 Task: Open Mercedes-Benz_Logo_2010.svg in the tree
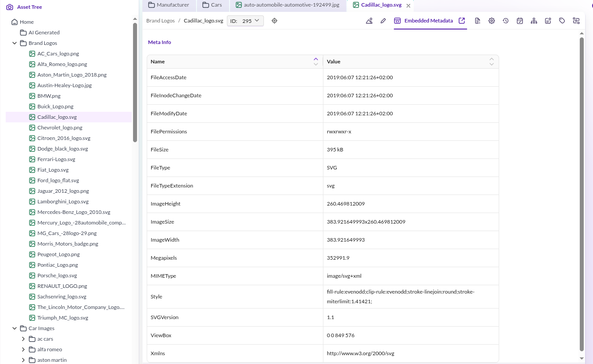pos(74,212)
